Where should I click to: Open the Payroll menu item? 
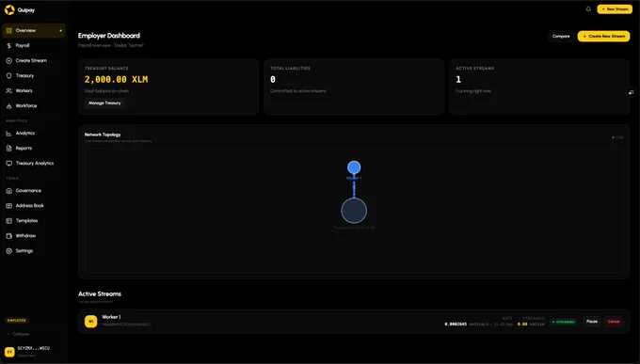34,46
